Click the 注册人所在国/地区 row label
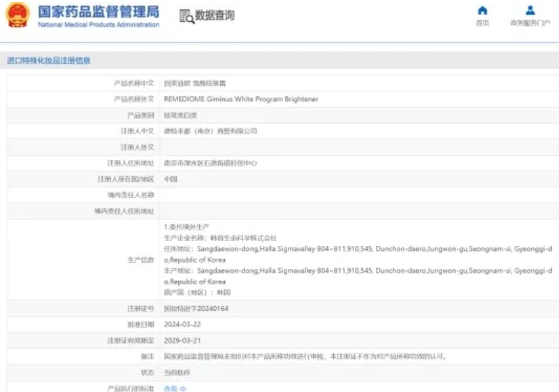559x392 pixels. [x=126, y=180]
